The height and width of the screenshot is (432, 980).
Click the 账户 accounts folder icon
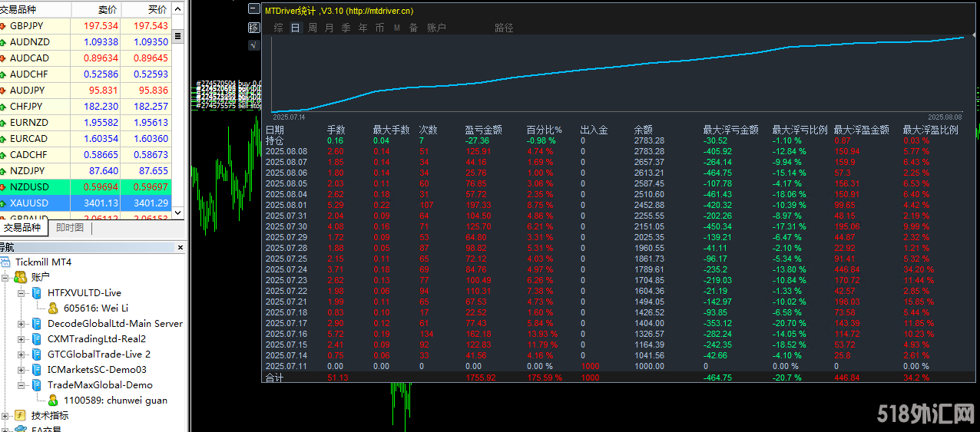(x=21, y=277)
